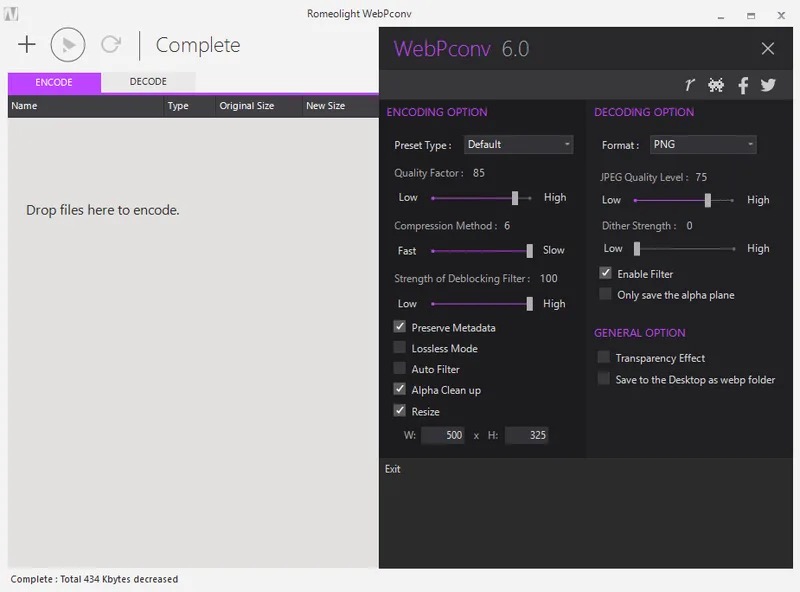The width and height of the screenshot is (800, 592).
Task: Close the Romeolight WebPconv window
Action: click(x=781, y=15)
